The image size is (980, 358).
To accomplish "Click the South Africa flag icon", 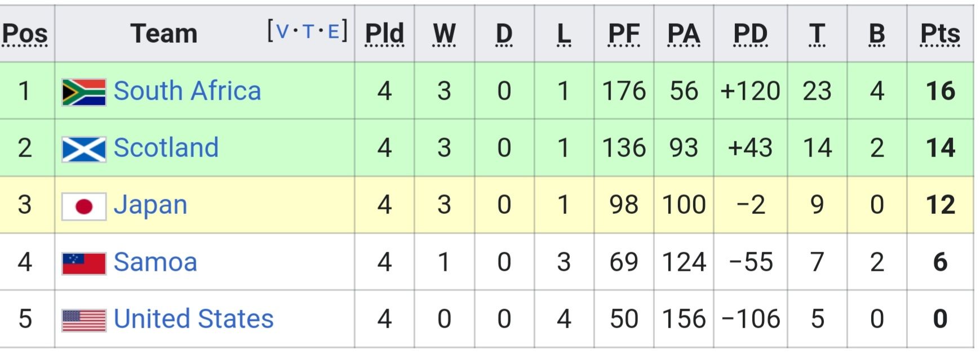I will point(83,92).
